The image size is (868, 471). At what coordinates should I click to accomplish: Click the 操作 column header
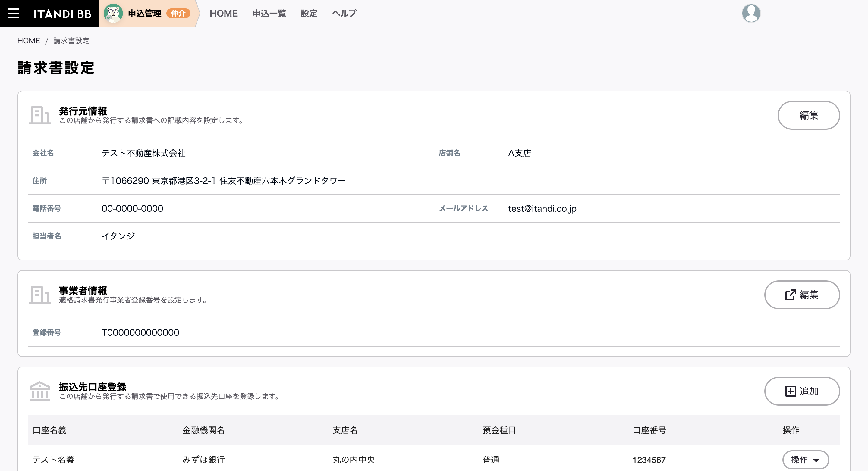[791, 430]
